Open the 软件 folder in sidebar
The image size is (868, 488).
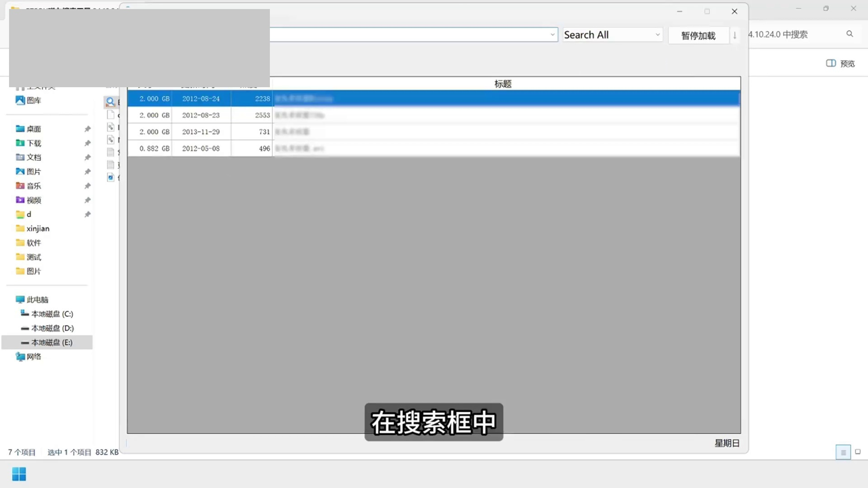click(28, 243)
